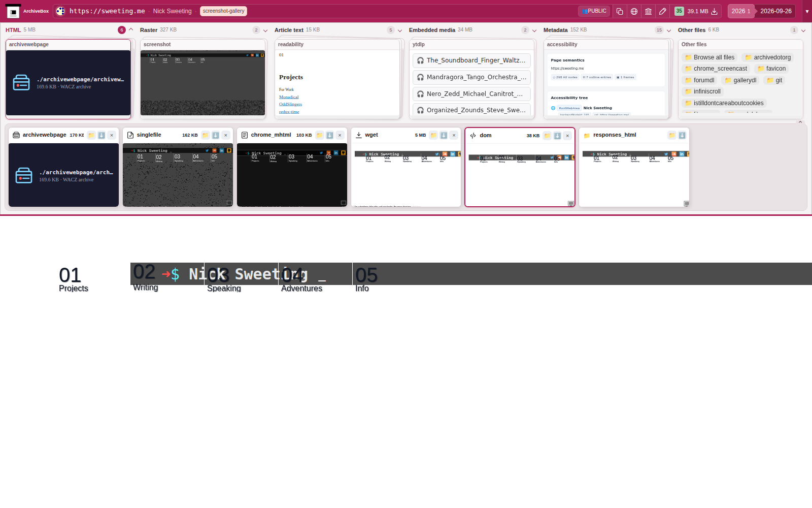Download the responses_html output
This screenshot has width=812, height=508.
tap(682, 135)
